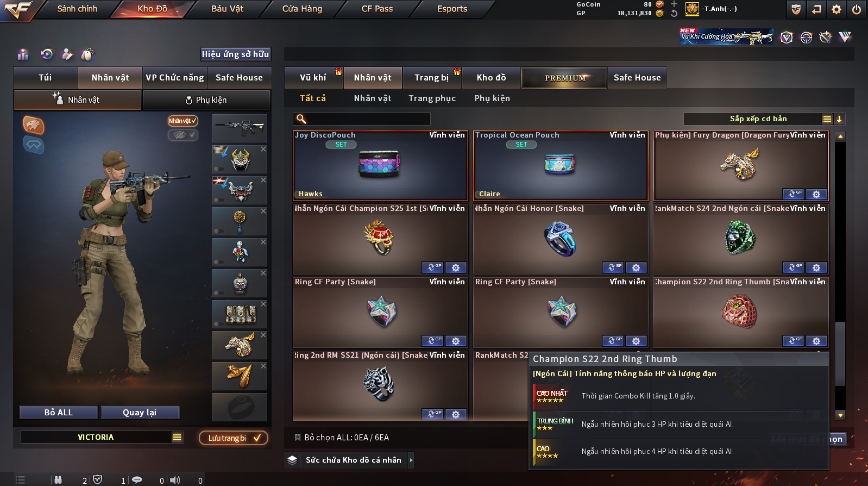Open the Sắp xếp cơ bản sort dropdown
The image size is (868, 486).
pyautogui.click(x=757, y=119)
